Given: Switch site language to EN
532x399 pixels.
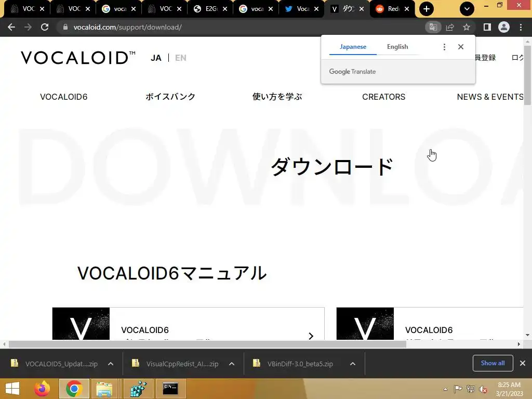Looking at the screenshot, I should 180,58.
